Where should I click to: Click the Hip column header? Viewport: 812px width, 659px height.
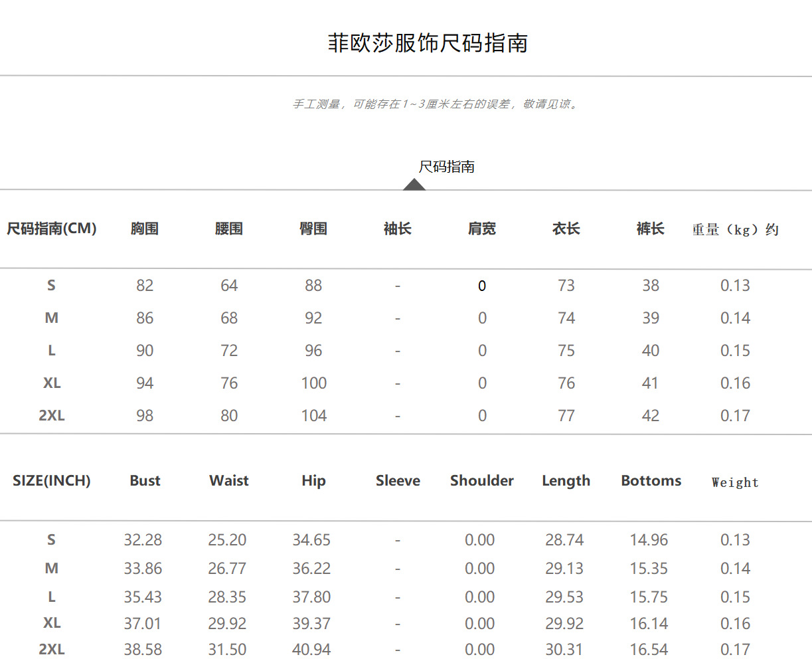[313, 482]
